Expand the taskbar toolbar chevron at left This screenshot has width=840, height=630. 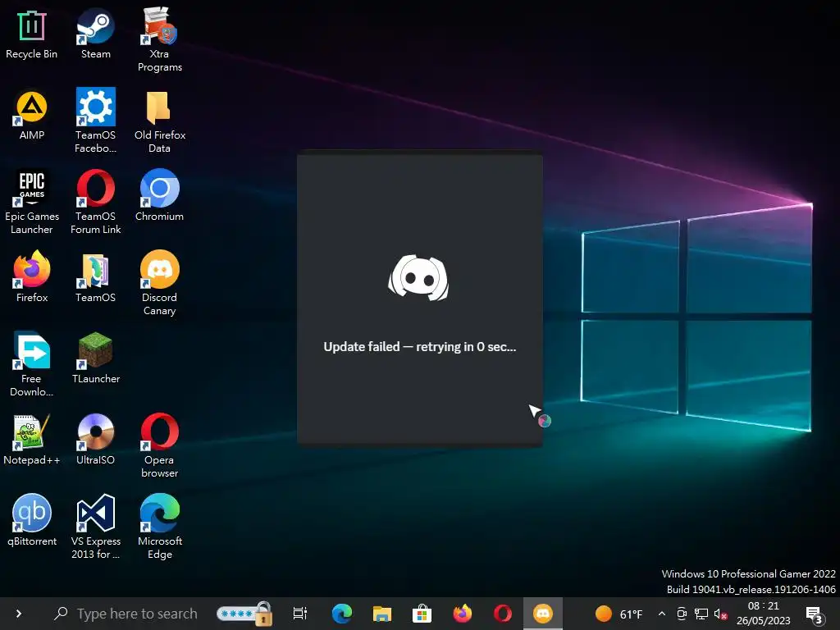pyautogui.click(x=19, y=614)
